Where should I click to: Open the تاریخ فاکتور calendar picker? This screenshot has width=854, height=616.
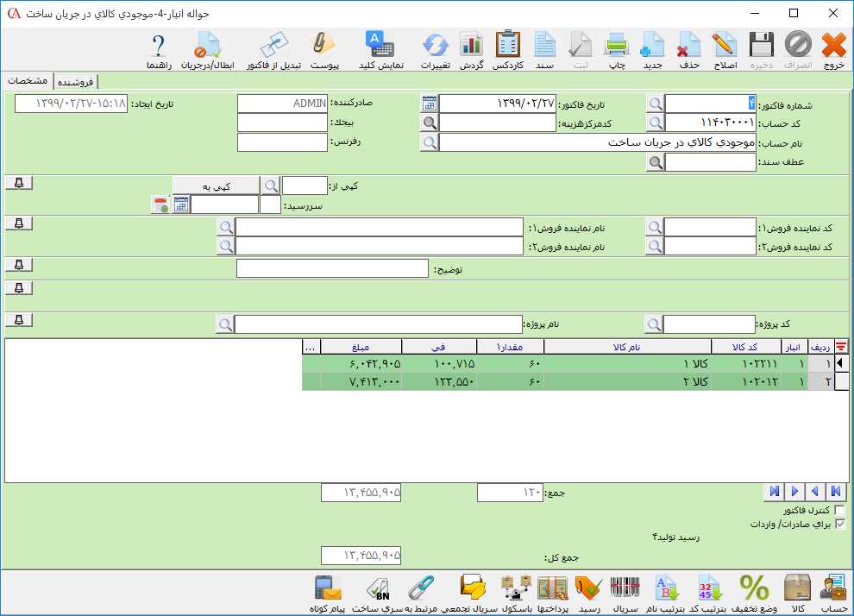tap(429, 104)
